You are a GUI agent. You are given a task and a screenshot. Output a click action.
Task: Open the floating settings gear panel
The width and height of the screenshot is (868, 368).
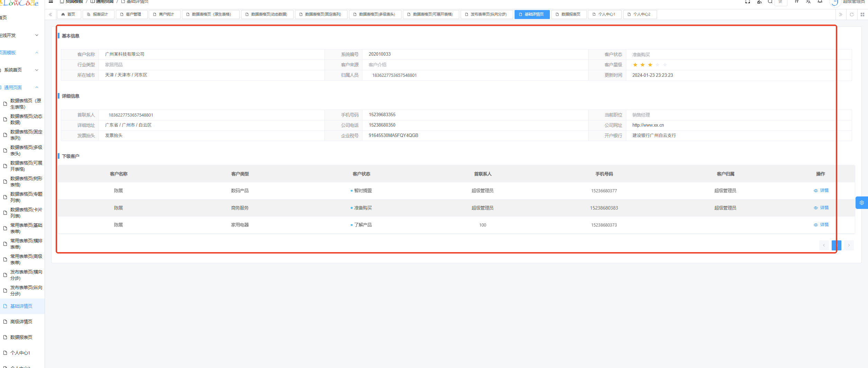(x=861, y=203)
